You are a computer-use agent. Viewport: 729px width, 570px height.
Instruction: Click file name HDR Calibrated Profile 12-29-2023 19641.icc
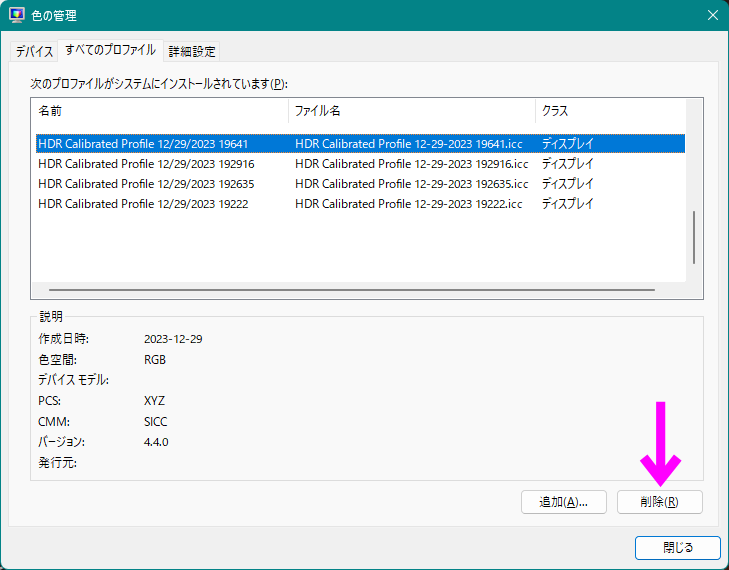pos(409,144)
